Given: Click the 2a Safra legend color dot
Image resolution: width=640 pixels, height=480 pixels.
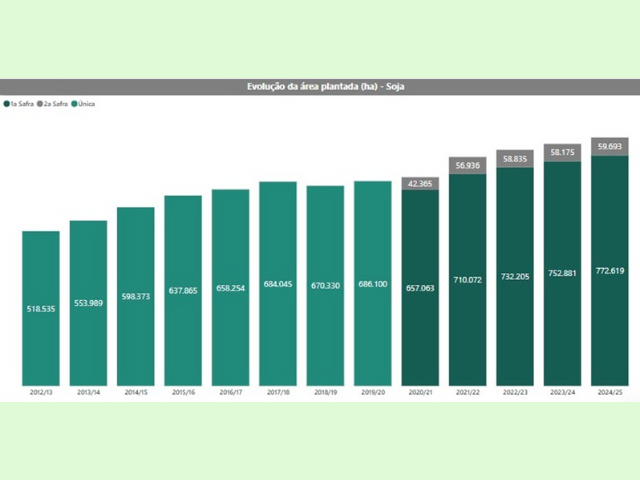Looking at the screenshot, I should (41, 103).
